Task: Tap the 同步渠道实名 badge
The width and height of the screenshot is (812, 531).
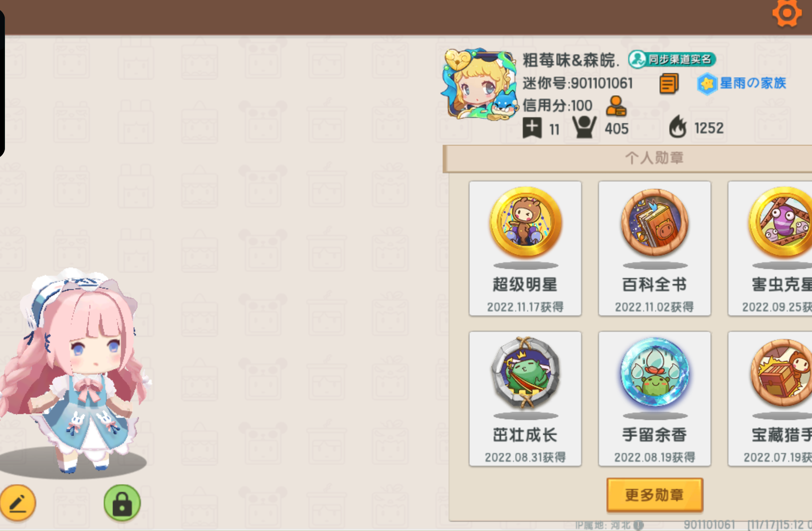Action: pyautogui.click(x=672, y=59)
